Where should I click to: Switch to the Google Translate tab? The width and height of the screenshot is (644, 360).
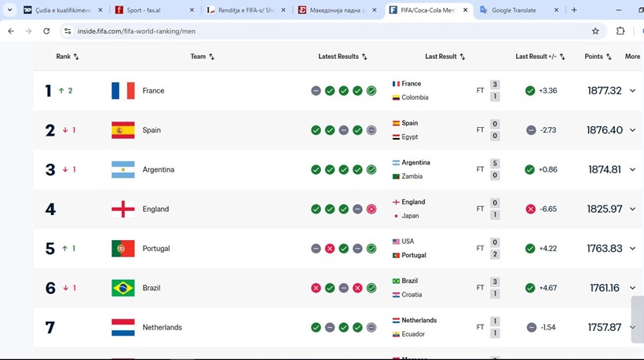518,10
